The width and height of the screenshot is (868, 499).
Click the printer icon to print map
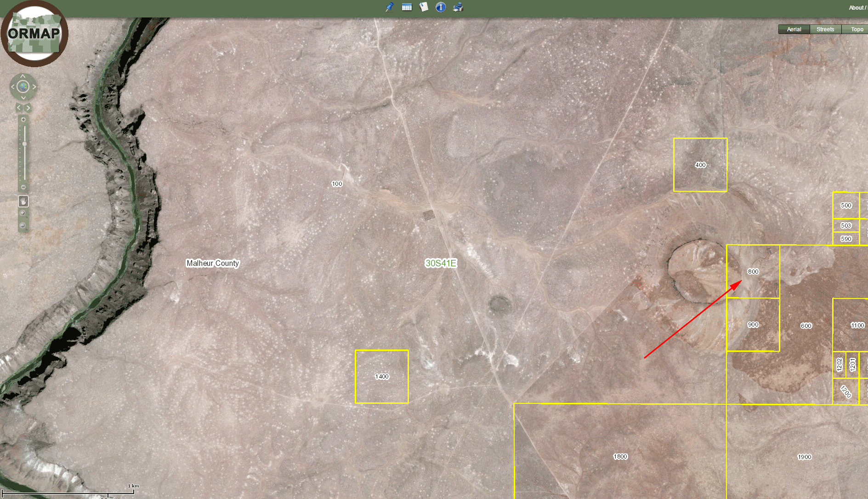(458, 7)
